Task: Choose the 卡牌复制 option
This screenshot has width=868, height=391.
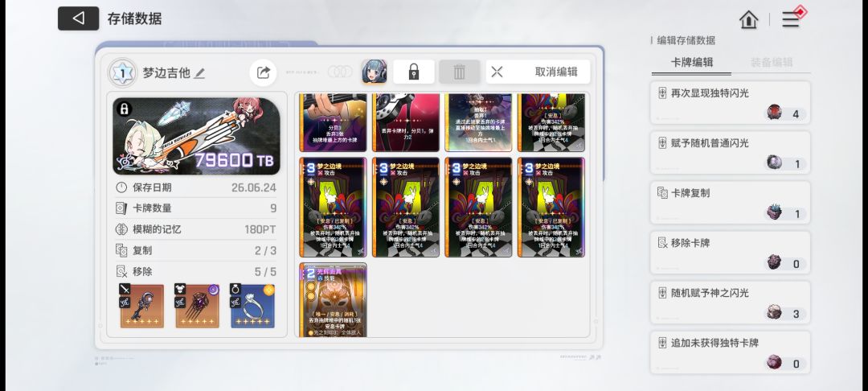Action: point(730,203)
